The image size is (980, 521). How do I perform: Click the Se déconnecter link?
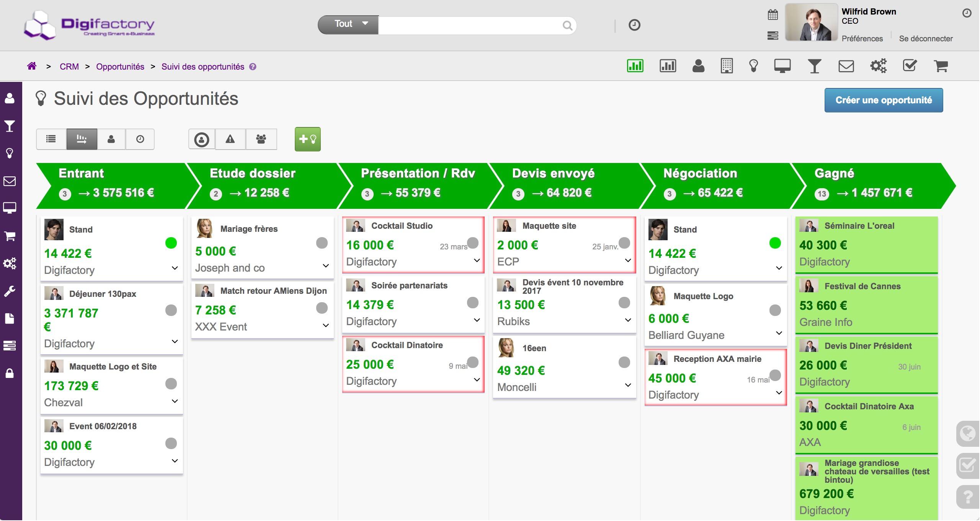point(926,38)
